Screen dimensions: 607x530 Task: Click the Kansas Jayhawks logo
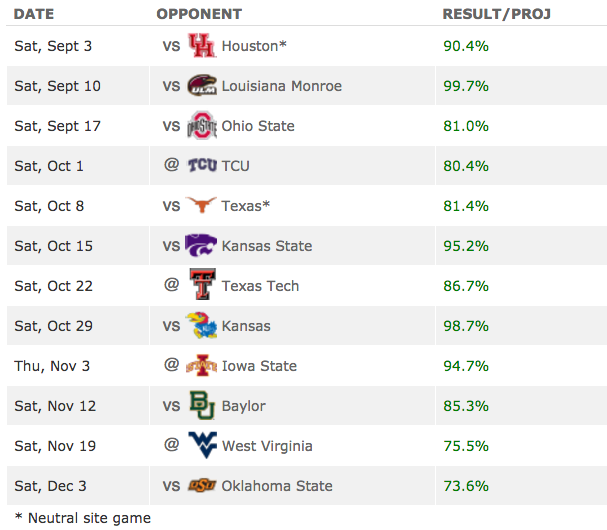(201, 326)
